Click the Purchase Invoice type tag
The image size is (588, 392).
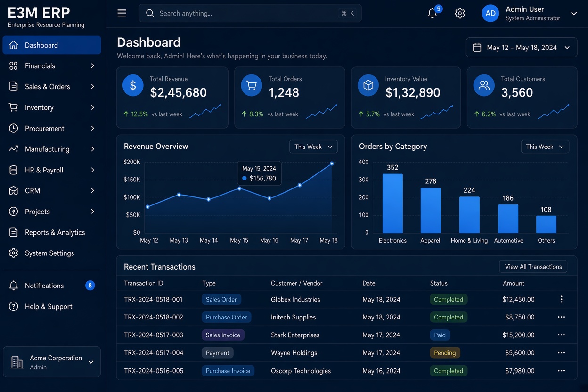point(228,371)
